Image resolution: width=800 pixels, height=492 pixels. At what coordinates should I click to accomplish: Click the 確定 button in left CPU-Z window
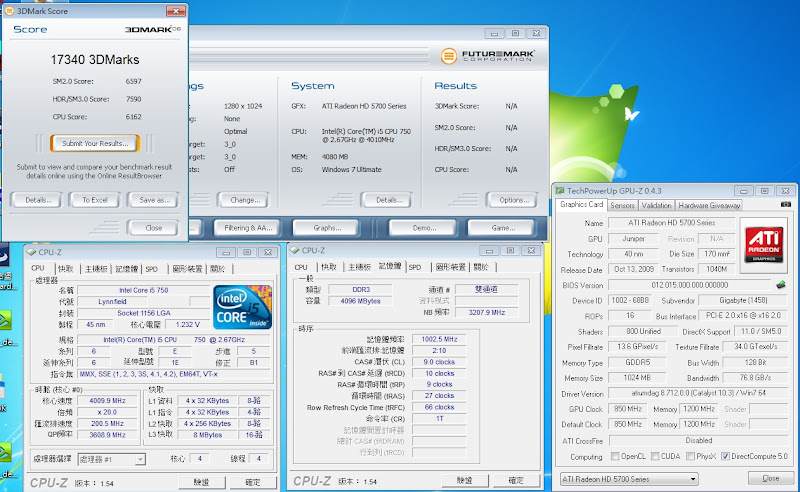tap(253, 482)
